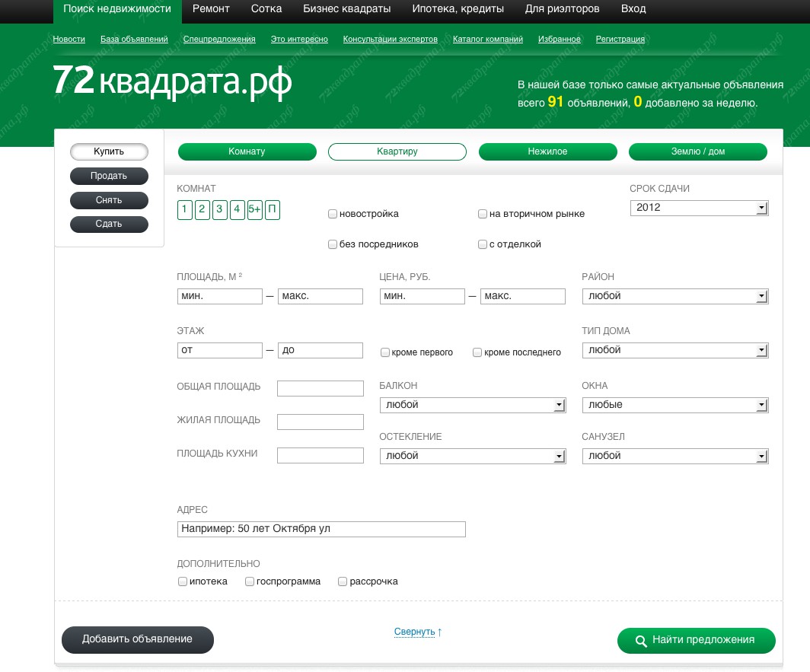Enable the ипотека checkbox
Image resolution: width=810 pixels, height=672 pixels.
183,581
